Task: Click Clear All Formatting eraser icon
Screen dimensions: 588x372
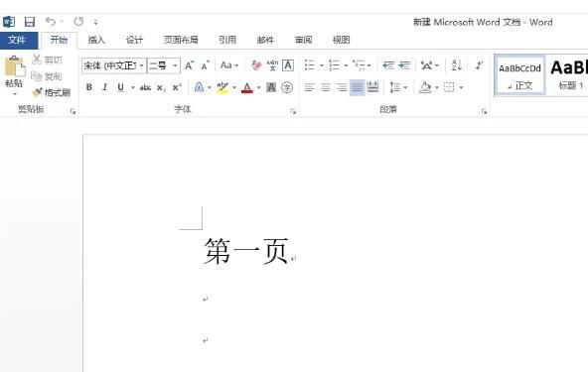Action: [256, 65]
